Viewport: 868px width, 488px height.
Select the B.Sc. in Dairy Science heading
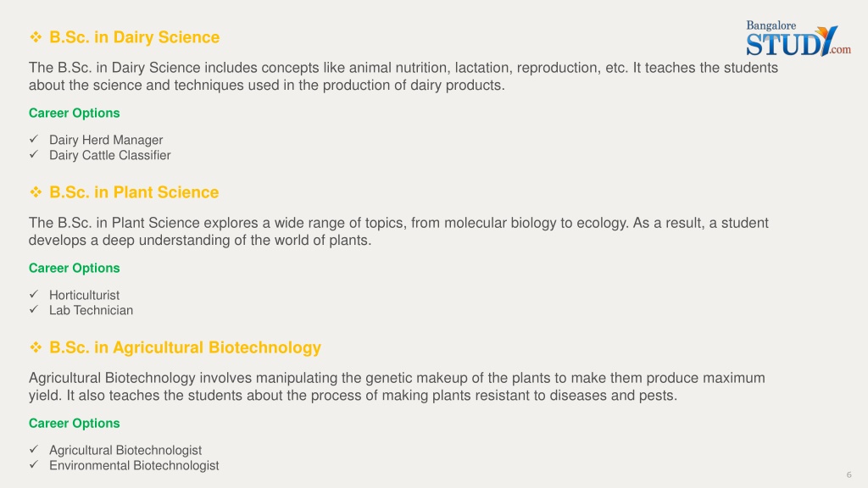pyautogui.click(x=135, y=37)
